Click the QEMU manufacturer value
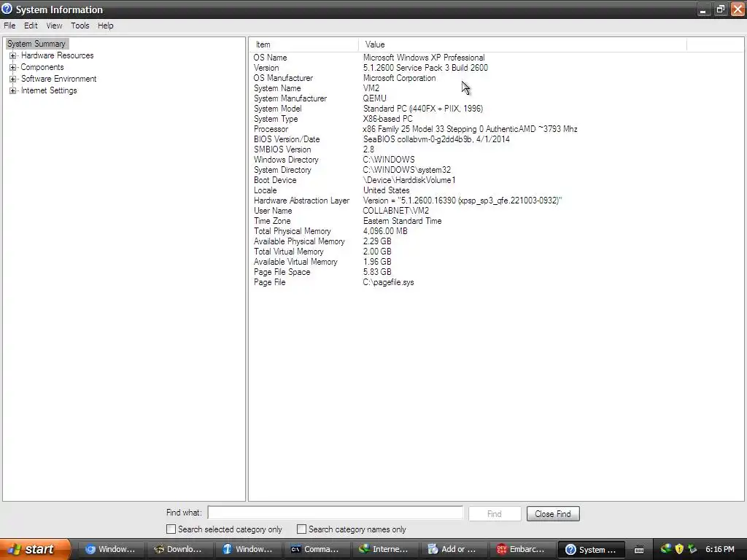 pyautogui.click(x=374, y=98)
